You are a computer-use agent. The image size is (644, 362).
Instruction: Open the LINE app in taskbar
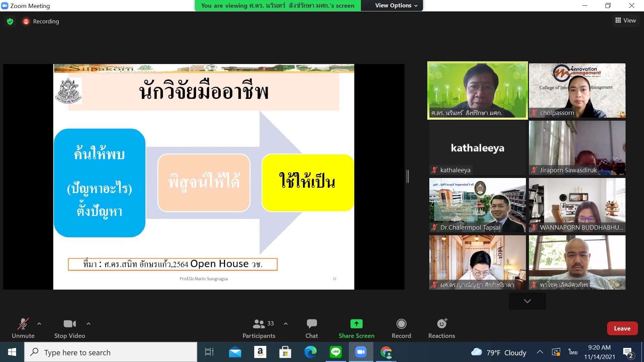click(335, 352)
